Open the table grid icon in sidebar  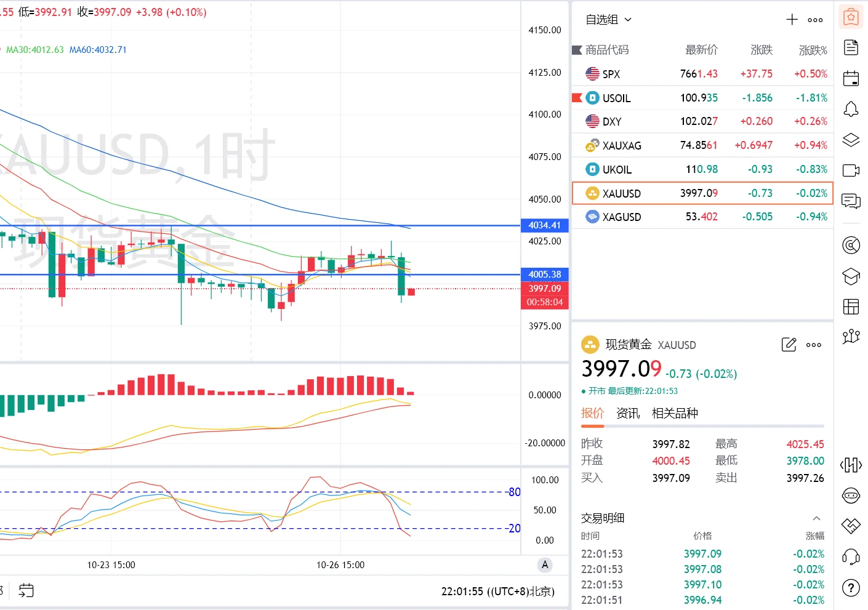(x=851, y=307)
